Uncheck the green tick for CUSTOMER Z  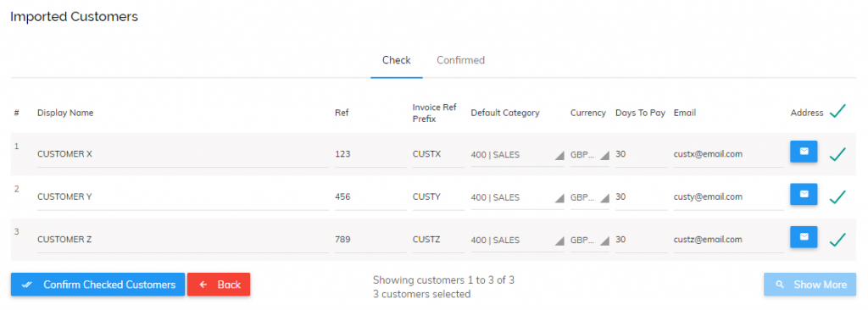(837, 239)
